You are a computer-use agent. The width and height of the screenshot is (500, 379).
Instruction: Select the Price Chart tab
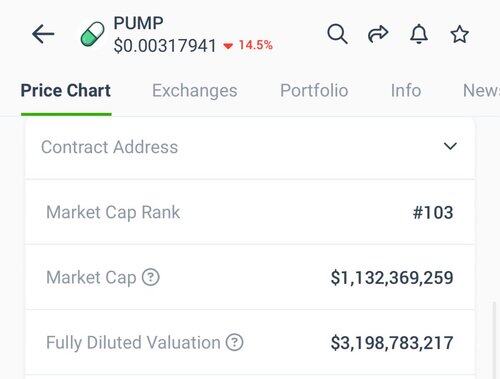pos(66,91)
